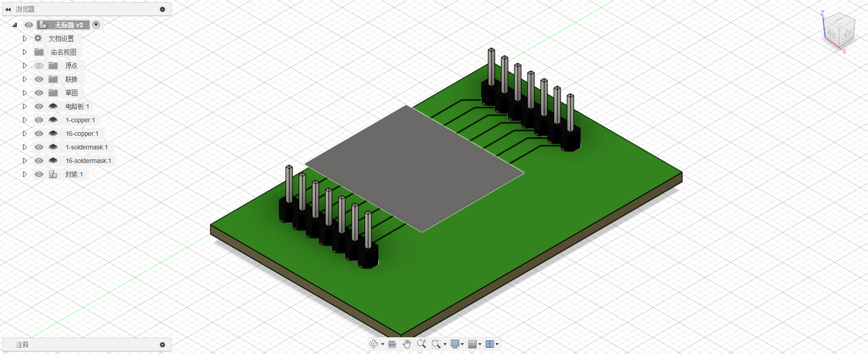Select the Zoom magnifier tool
Viewport: 868px width, 354px height.
[x=421, y=344]
